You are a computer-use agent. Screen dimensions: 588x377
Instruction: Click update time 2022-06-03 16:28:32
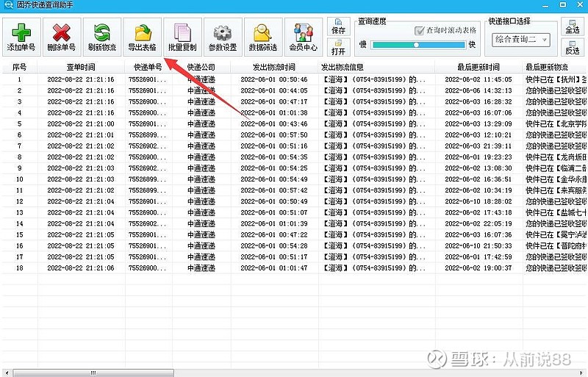point(478,101)
